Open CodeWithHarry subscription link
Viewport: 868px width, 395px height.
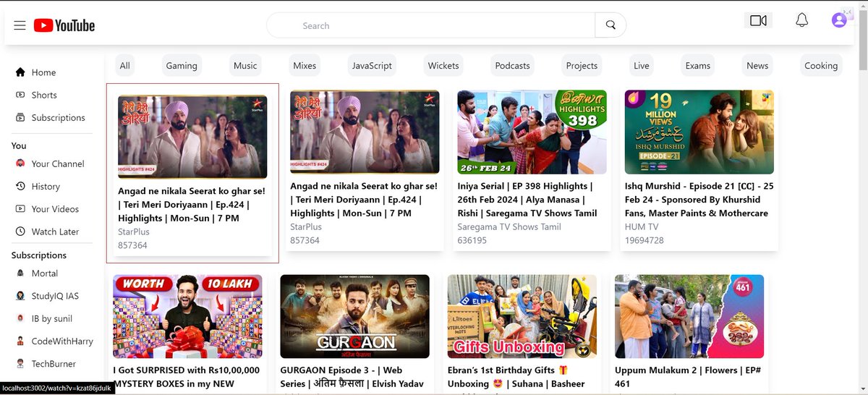coord(62,341)
